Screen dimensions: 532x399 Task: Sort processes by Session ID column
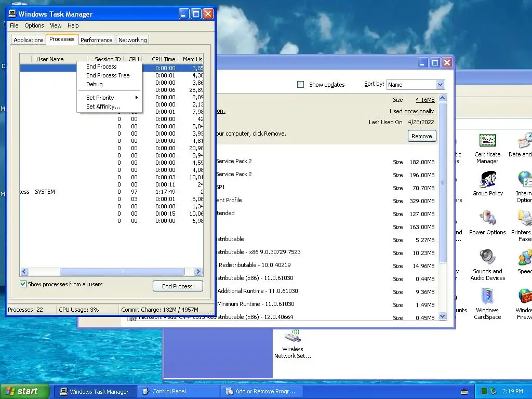click(105, 59)
